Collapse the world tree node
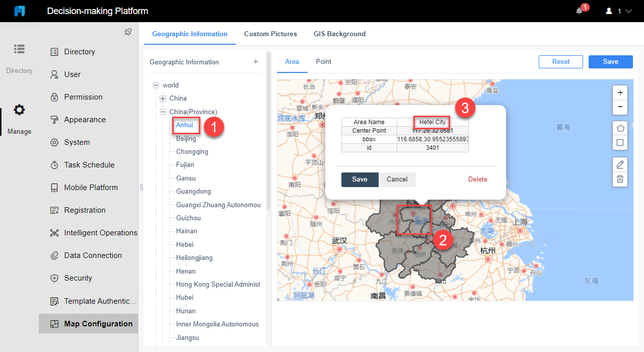This screenshot has height=352, width=644. (x=156, y=85)
